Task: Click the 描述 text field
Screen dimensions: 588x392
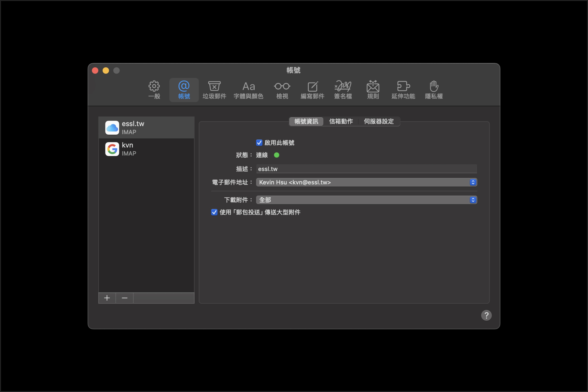Action: [366, 169]
